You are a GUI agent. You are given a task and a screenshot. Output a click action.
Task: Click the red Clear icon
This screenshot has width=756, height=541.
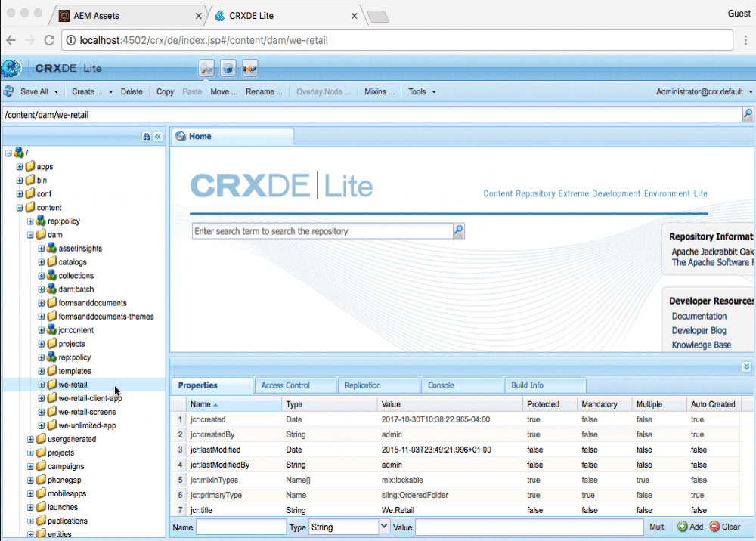pos(714,527)
